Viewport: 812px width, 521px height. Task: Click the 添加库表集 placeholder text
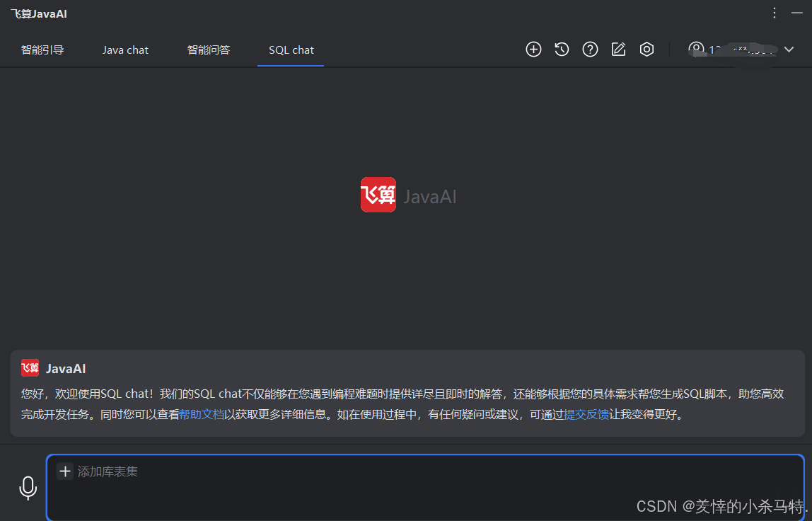pos(108,471)
